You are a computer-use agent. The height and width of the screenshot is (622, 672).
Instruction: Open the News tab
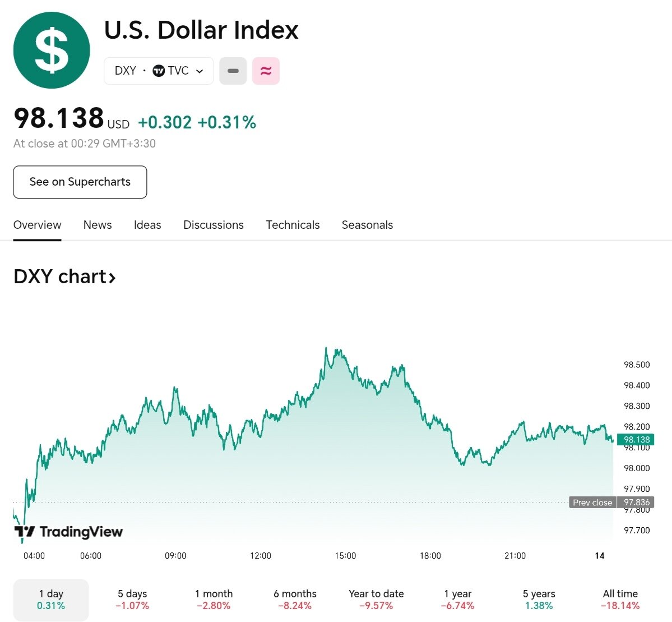[x=98, y=225]
